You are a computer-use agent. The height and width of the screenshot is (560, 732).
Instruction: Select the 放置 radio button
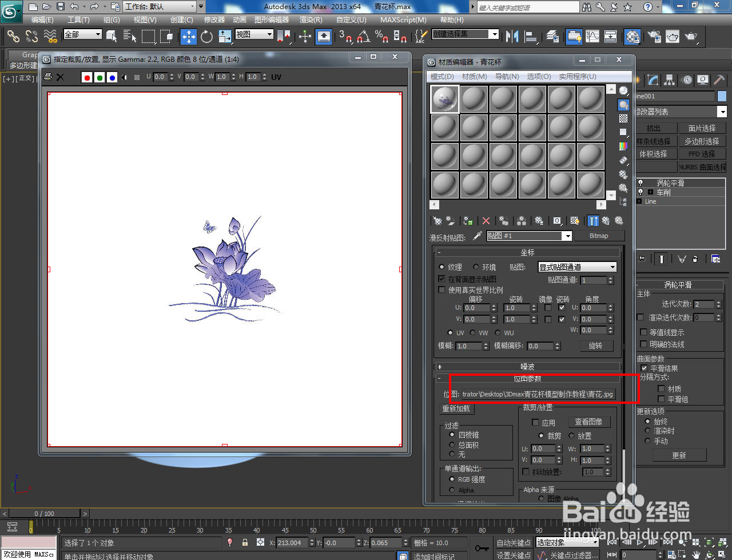(x=571, y=436)
